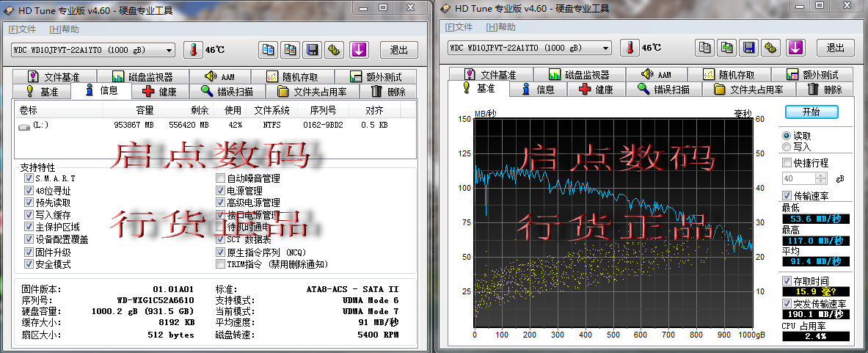Viewport: 868px width, 353px height.
Task: Click the purple down-arrow icon in left window
Action: tap(357, 50)
